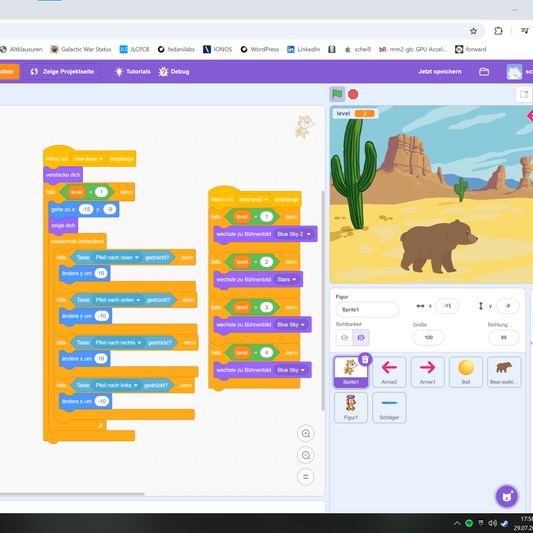Open the LinkedIn bookmark
Viewport: 533px width, 533px height.
(303, 49)
